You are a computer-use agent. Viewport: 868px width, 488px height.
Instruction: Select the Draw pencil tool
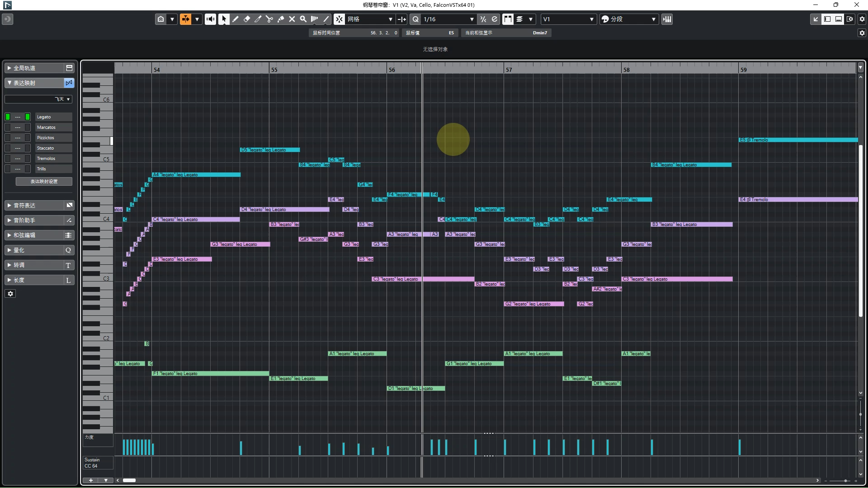click(x=236, y=19)
